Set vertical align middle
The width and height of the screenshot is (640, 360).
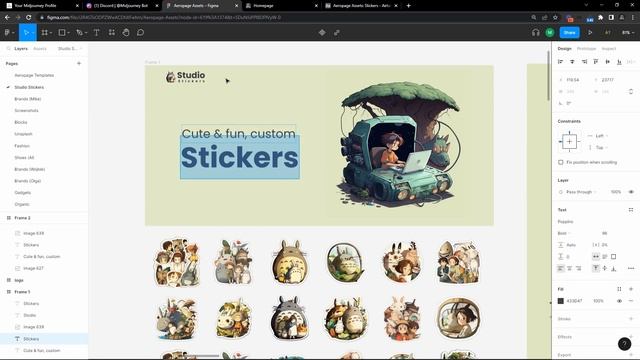click(604, 268)
